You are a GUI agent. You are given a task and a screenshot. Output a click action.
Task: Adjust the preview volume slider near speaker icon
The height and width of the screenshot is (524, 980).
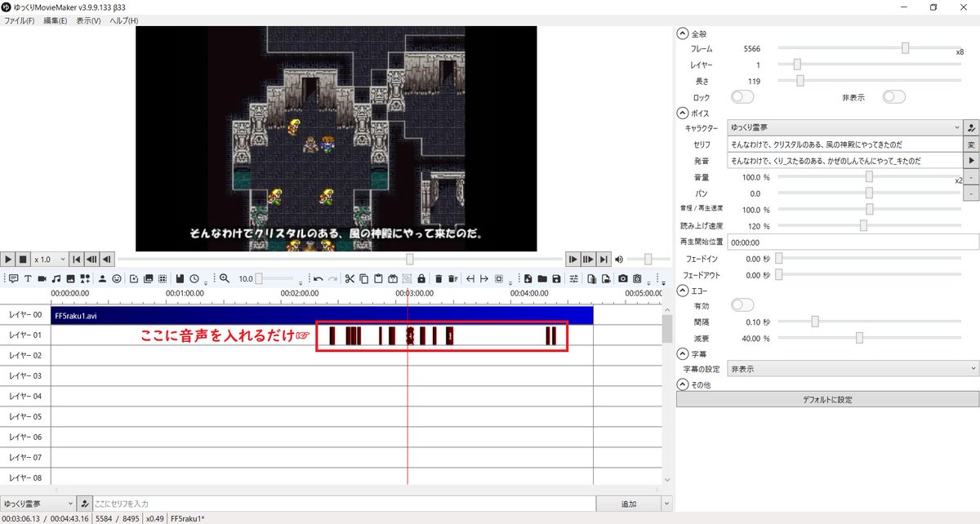[648, 259]
